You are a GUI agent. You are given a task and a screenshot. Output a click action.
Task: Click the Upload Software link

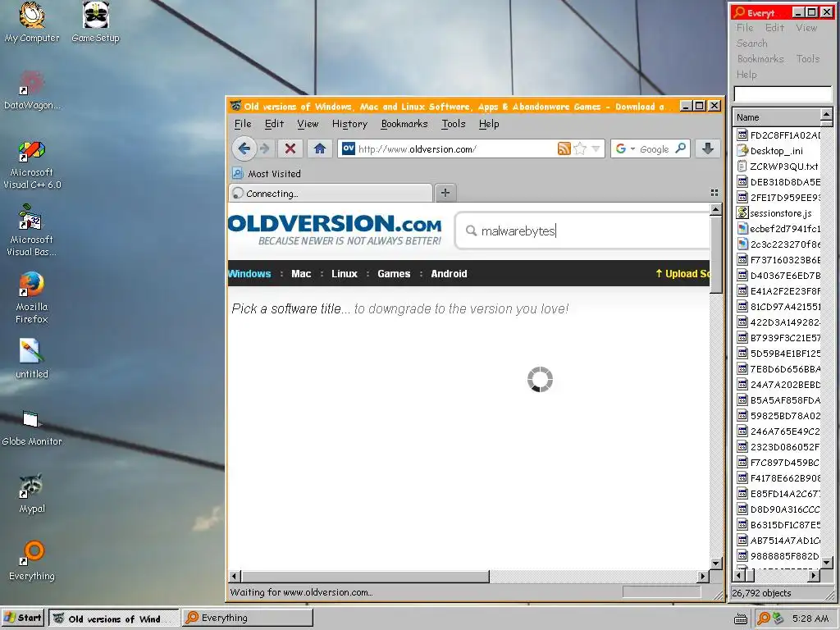coord(682,274)
